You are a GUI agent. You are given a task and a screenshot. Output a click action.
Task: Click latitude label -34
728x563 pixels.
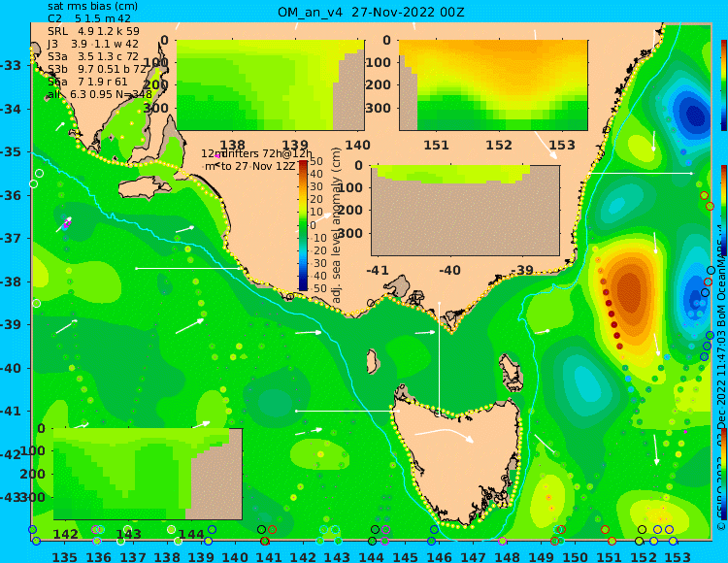point(11,109)
